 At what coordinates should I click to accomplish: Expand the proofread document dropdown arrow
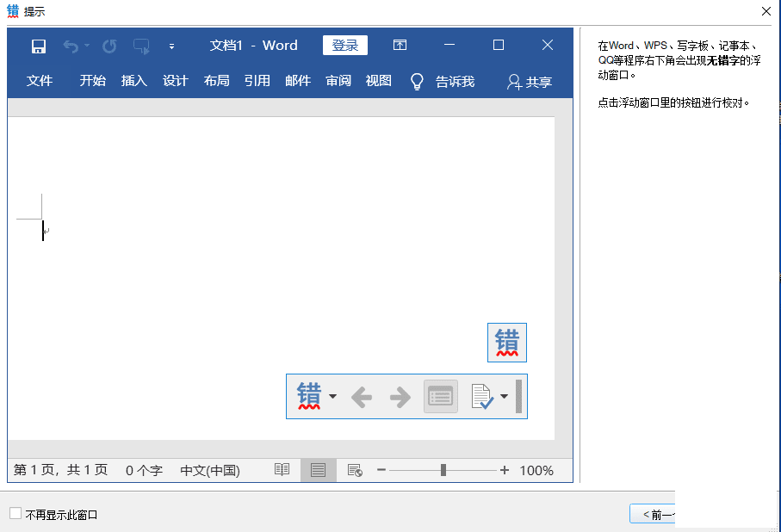point(504,397)
